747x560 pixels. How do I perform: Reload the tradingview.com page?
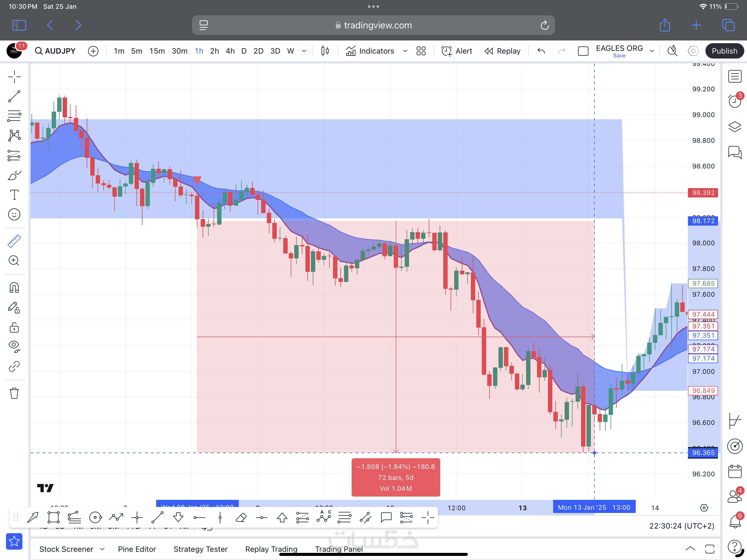[x=544, y=25]
